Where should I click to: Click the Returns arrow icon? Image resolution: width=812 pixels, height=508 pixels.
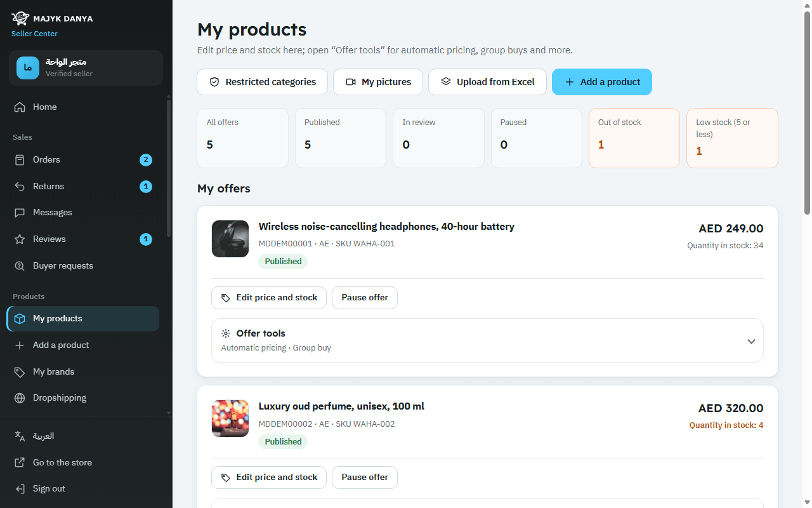[x=20, y=187]
